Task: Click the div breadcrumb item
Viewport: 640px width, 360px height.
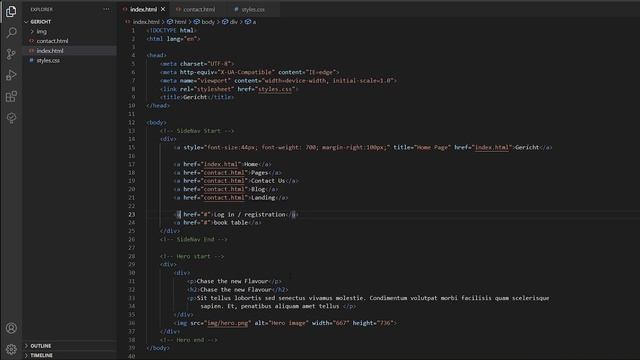Action: [233, 22]
